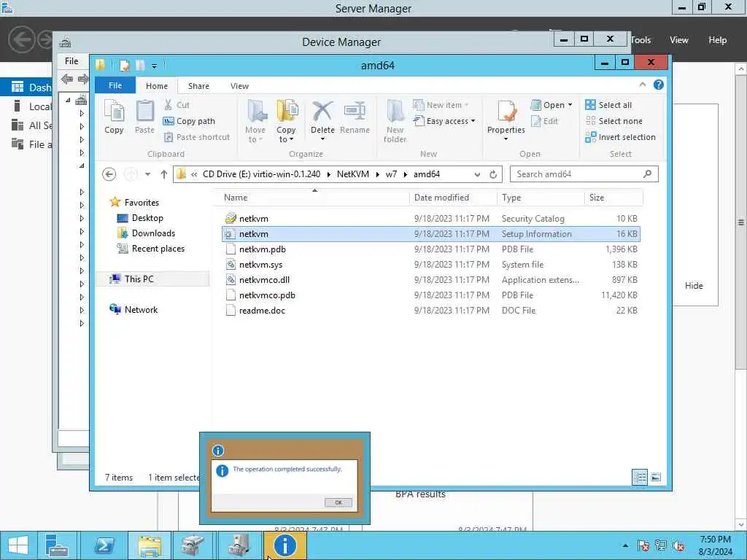
Task: Open File Explorer from the taskbar
Action: tap(150, 545)
